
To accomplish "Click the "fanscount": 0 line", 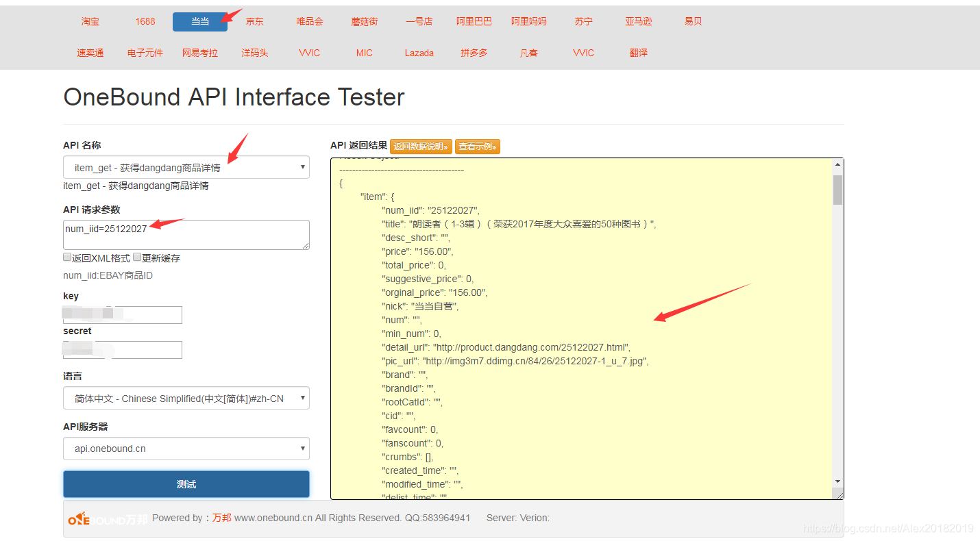I will (x=413, y=443).
